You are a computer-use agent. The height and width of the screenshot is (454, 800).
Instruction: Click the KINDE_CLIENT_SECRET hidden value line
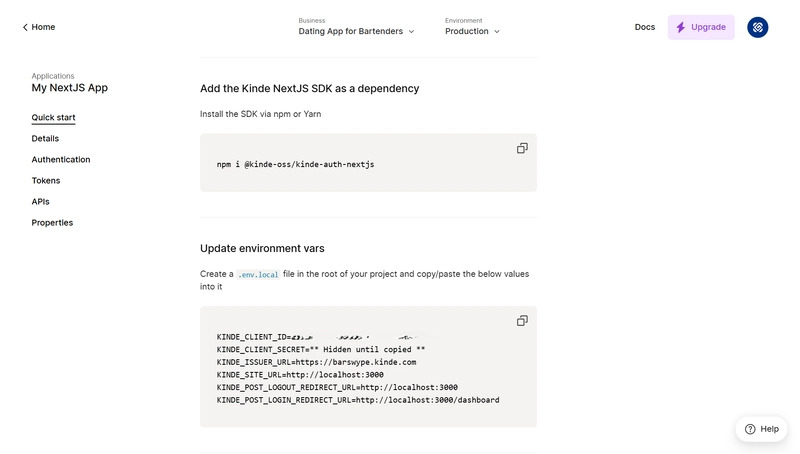click(x=320, y=349)
